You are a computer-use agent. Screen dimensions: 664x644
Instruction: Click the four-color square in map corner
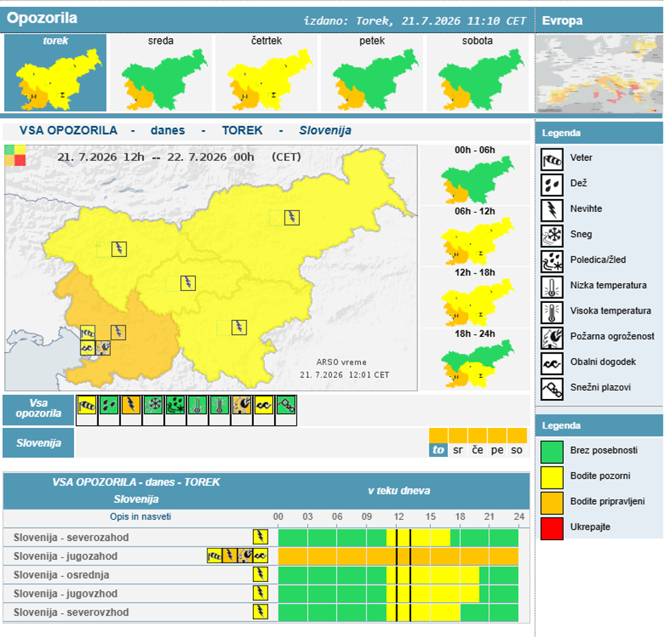coord(16,155)
